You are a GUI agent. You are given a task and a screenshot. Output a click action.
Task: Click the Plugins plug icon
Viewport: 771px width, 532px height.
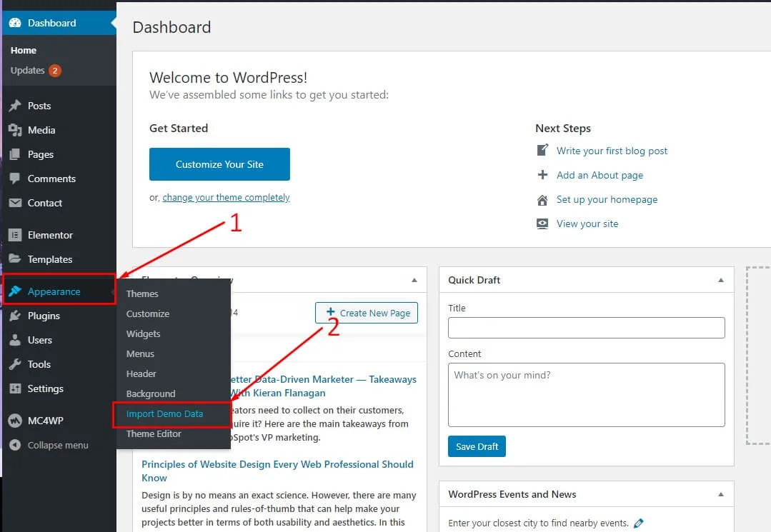[15, 316]
